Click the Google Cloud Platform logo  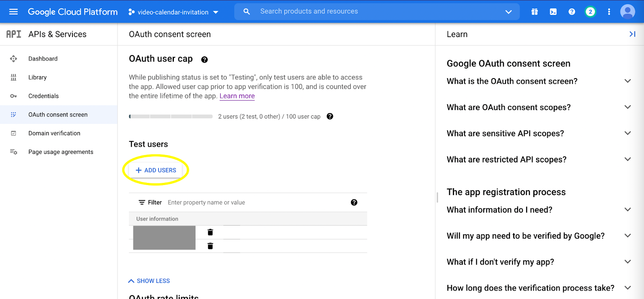(72, 12)
